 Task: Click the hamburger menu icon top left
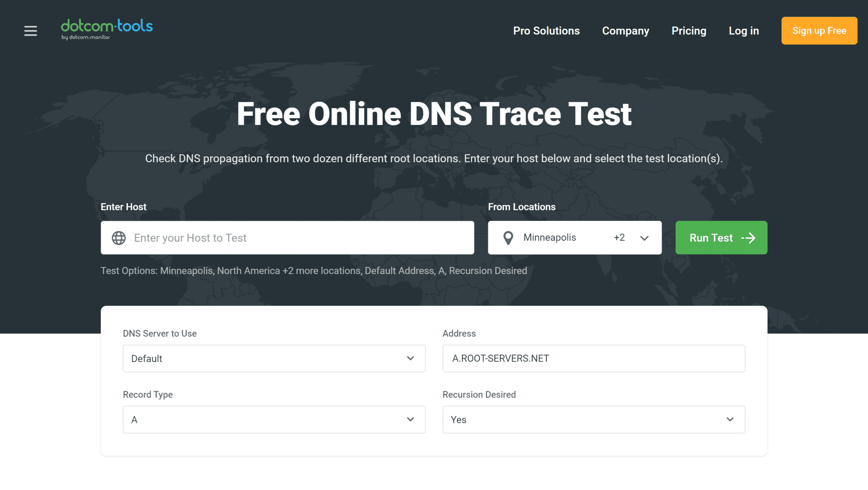pos(31,31)
